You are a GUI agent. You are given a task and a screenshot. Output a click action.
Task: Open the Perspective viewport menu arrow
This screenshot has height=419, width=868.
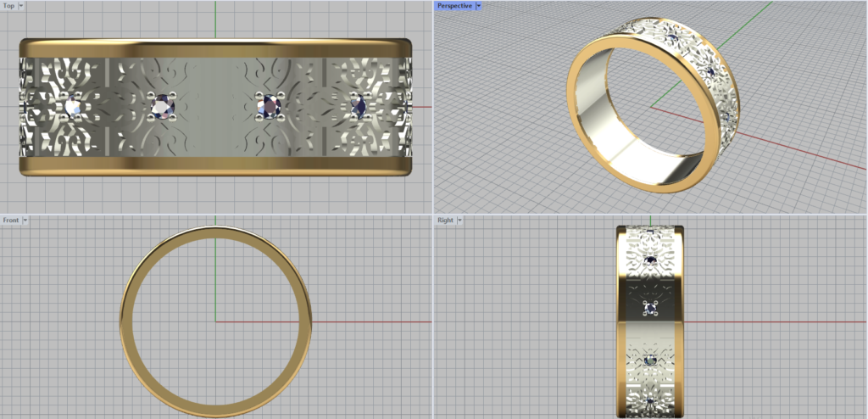(x=479, y=5)
